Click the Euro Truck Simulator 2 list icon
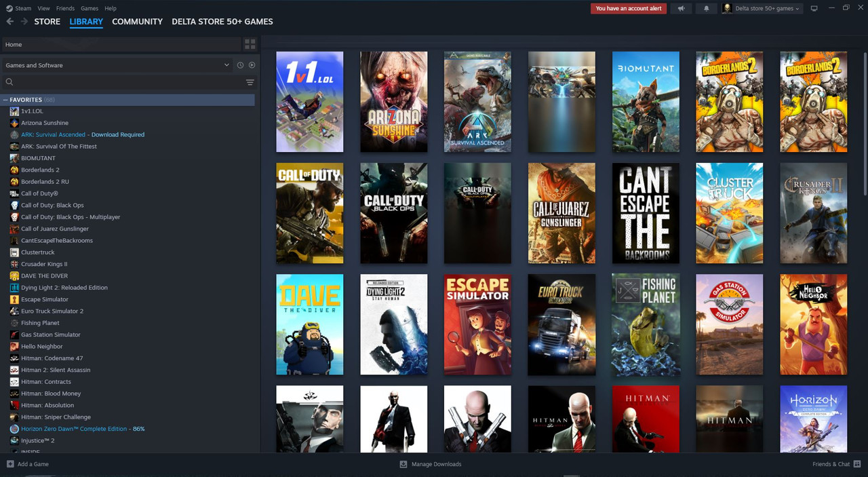The width and height of the screenshot is (868, 477). tap(14, 311)
